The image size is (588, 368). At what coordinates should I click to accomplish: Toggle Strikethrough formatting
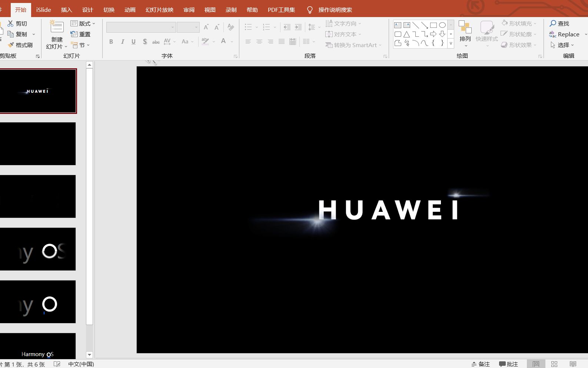pos(156,42)
